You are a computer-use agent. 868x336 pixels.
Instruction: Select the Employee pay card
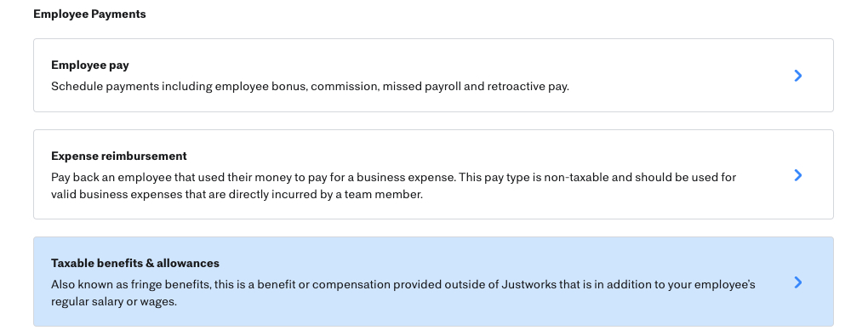click(x=433, y=76)
